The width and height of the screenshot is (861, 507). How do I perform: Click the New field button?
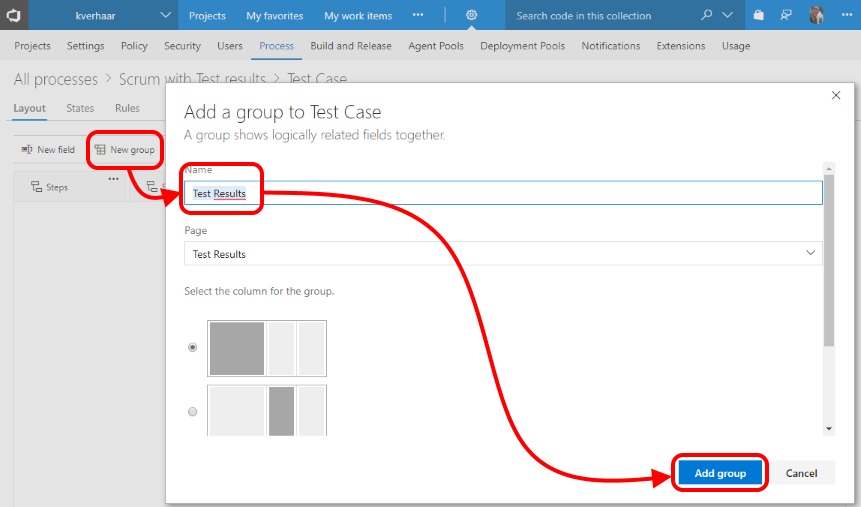point(48,149)
